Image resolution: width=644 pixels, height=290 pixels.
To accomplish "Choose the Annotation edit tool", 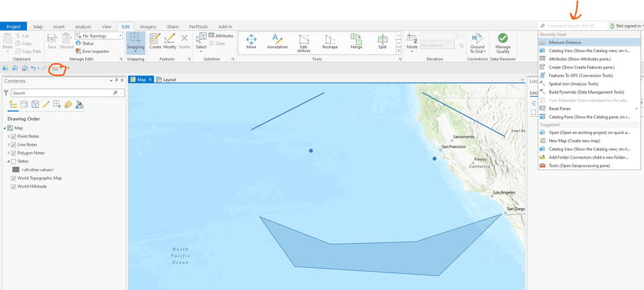I will click(x=277, y=41).
